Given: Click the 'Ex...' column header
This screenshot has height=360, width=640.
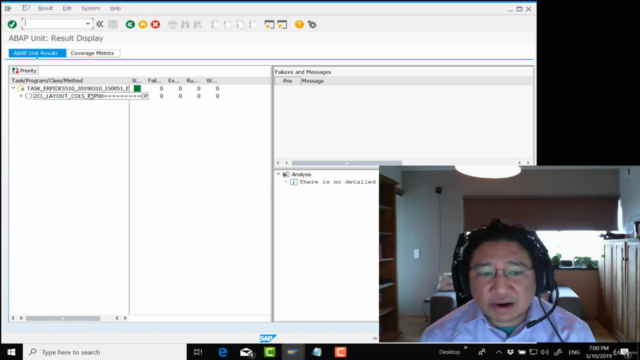Looking at the screenshot, I should [x=174, y=80].
